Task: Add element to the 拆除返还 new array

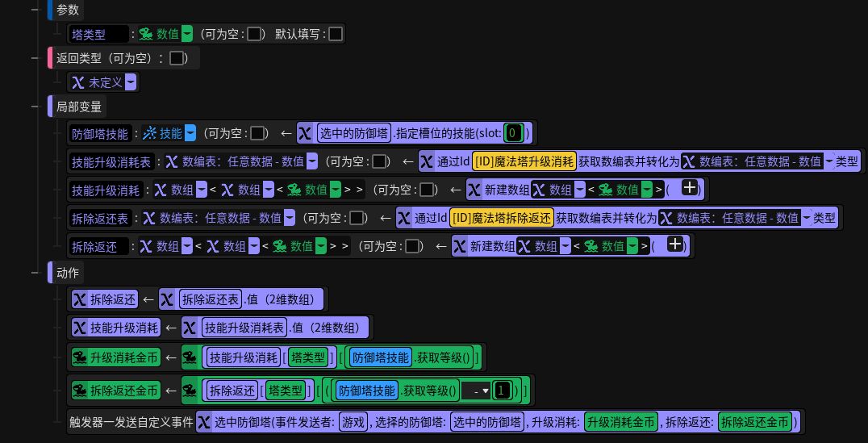Action: [675, 244]
